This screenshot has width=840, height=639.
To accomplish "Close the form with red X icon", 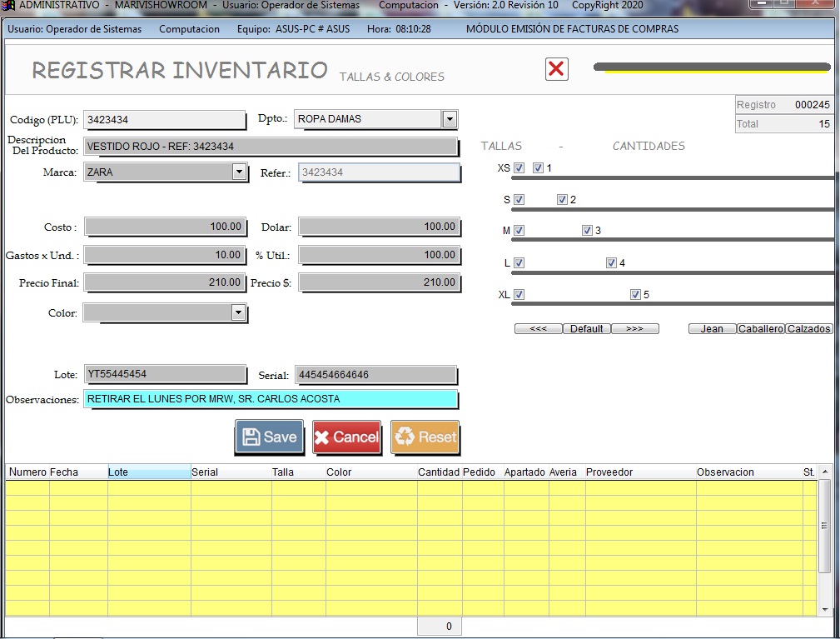I will tap(557, 68).
